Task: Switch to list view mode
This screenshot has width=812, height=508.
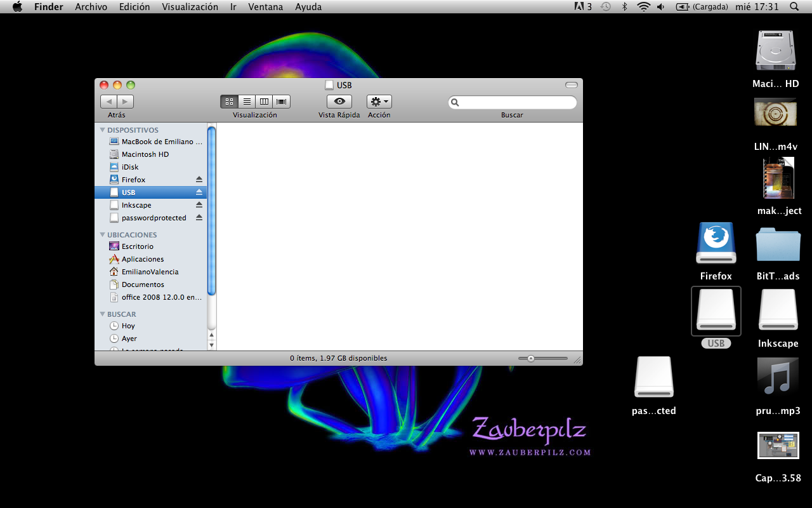Action: [247, 102]
